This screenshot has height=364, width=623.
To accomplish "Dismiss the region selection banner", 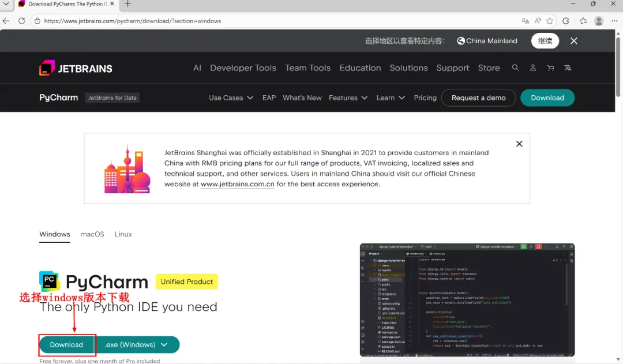I will pyautogui.click(x=574, y=41).
